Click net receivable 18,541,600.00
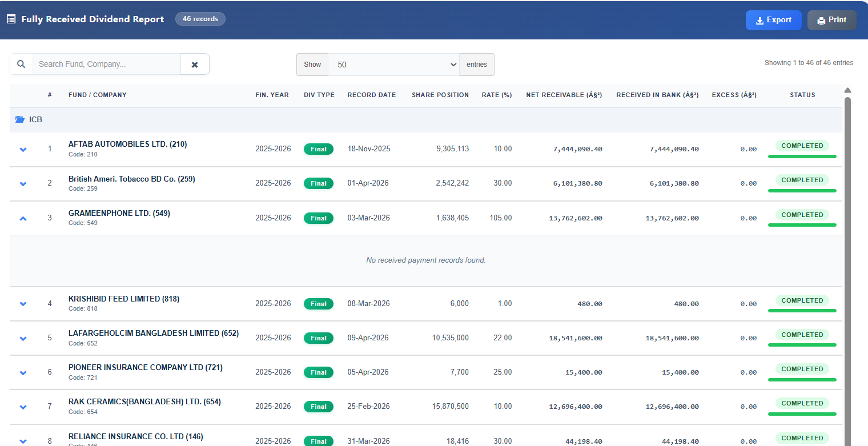The width and height of the screenshot is (868, 446). [576, 338]
